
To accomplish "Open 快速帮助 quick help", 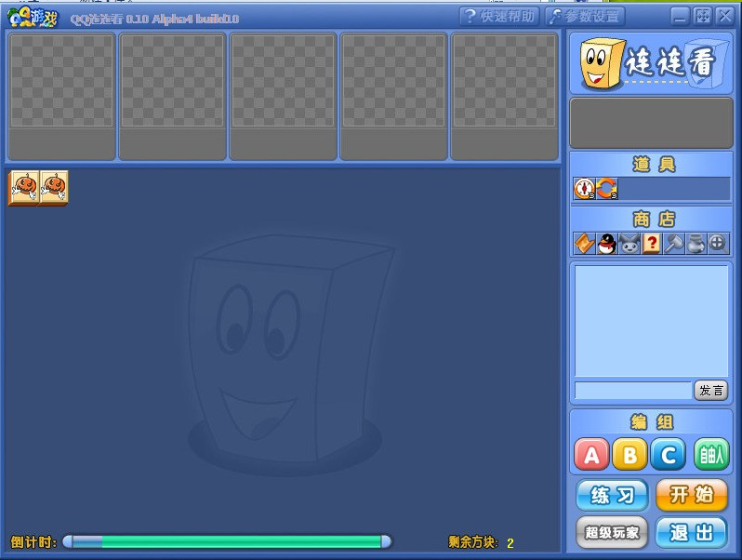I will pyautogui.click(x=499, y=16).
